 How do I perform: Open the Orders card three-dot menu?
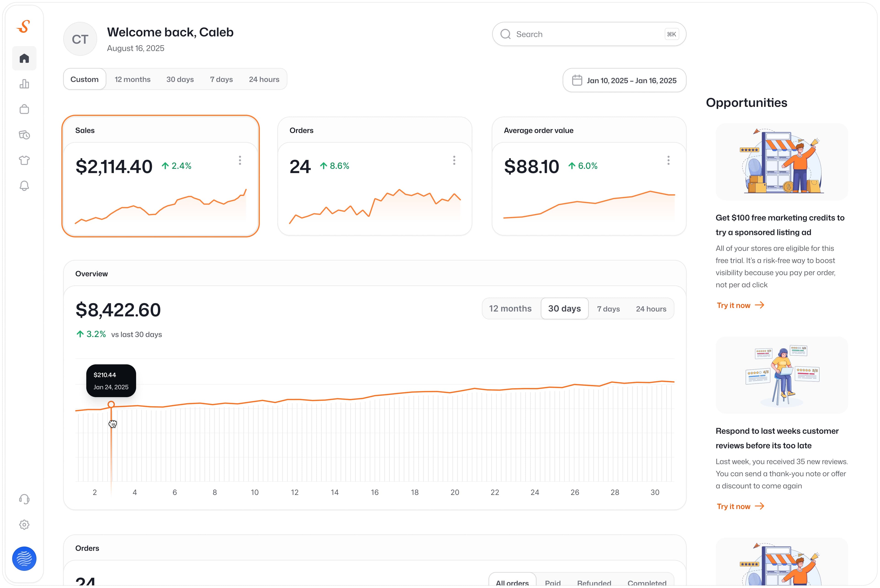[x=454, y=161]
